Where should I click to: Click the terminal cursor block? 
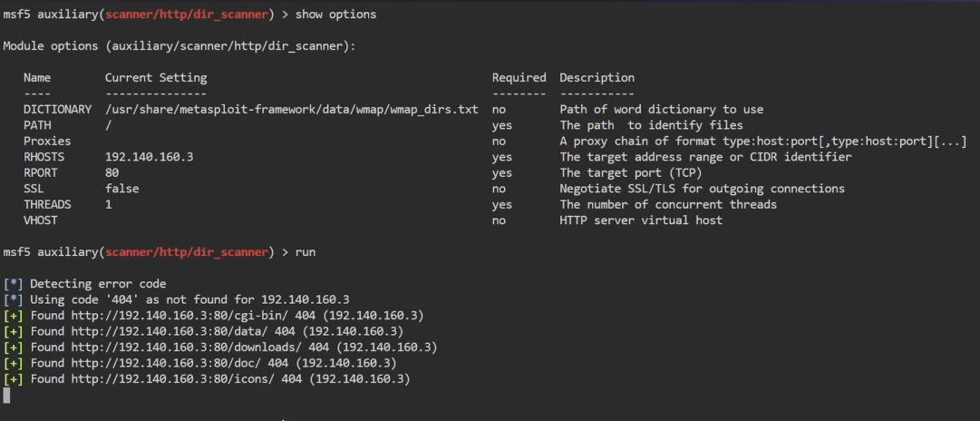[x=6, y=396]
